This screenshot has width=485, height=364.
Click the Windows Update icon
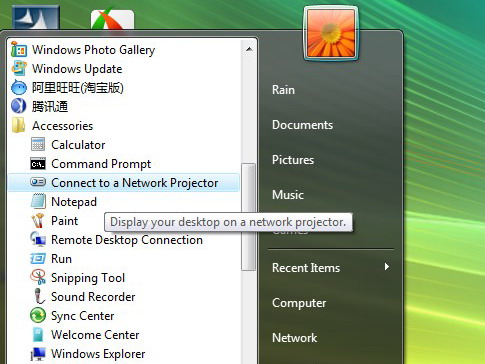[19, 69]
